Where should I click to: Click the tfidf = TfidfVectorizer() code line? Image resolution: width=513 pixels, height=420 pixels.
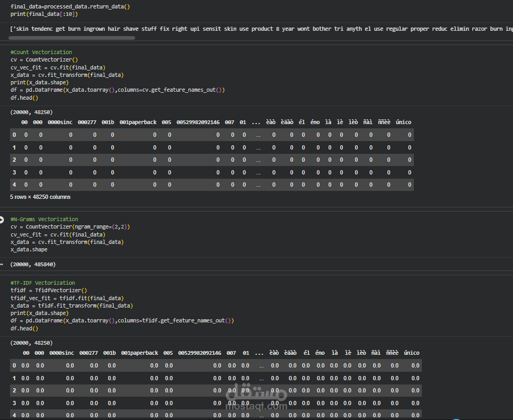(x=49, y=291)
